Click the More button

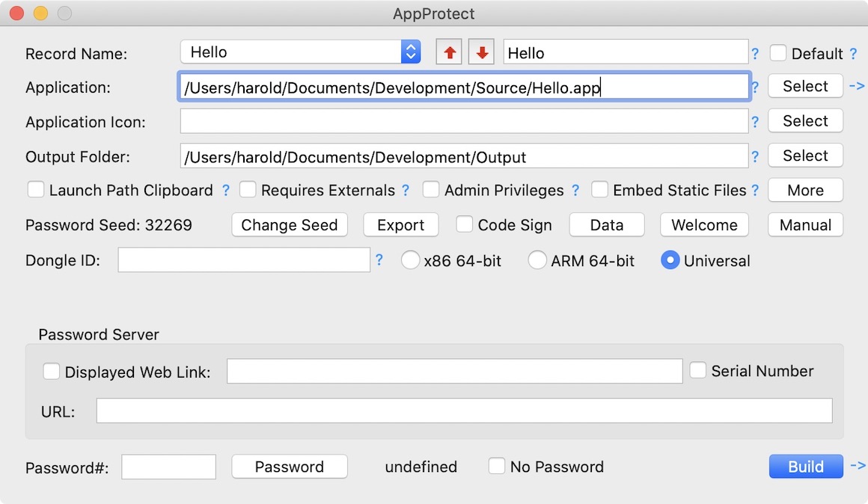pos(805,190)
